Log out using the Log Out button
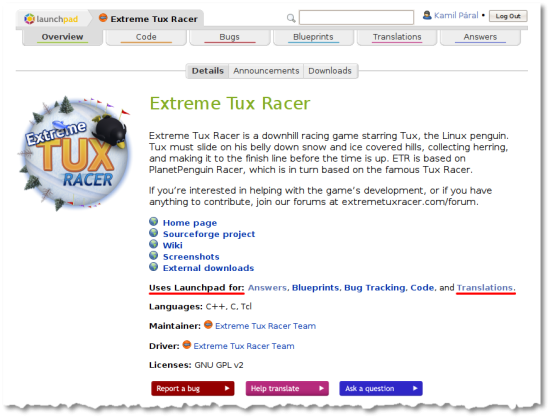The width and height of the screenshot is (550, 420). (x=508, y=16)
